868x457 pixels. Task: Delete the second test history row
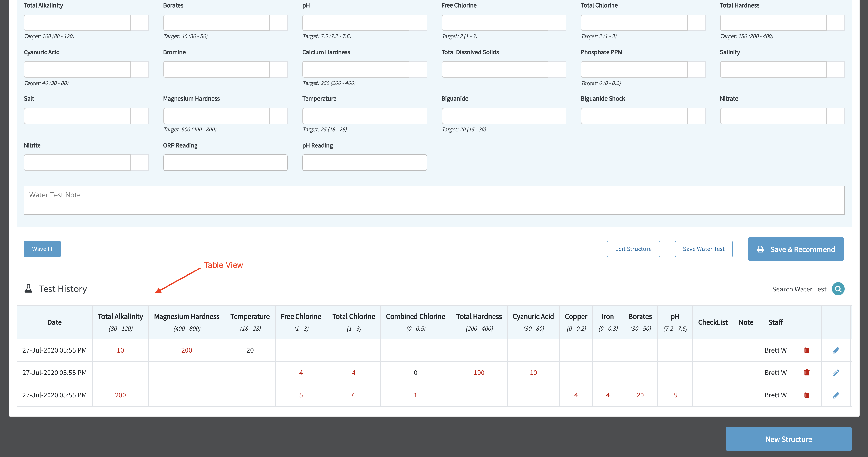807,372
